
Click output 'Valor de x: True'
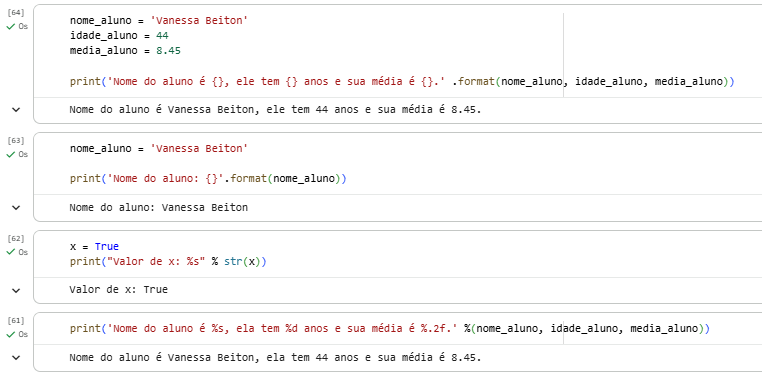tap(119, 290)
